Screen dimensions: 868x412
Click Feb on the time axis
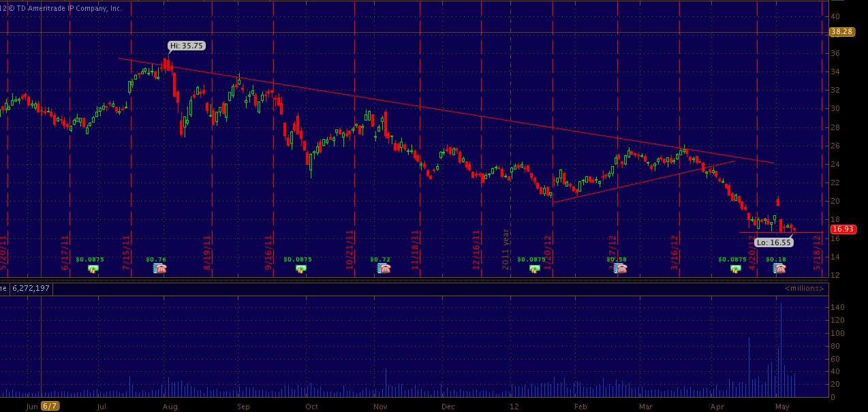tap(580, 407)
